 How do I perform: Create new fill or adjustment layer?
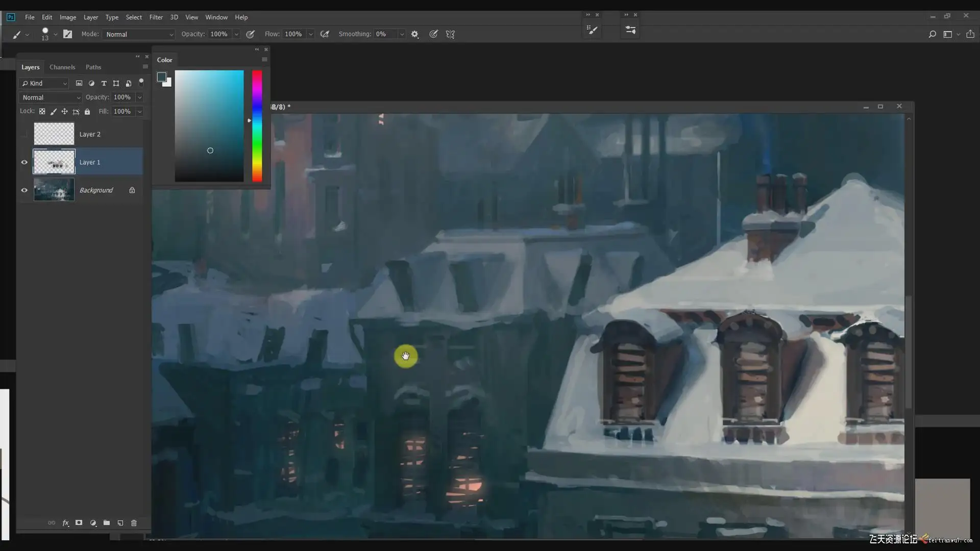pyautogui.click(x=93, y=523)
